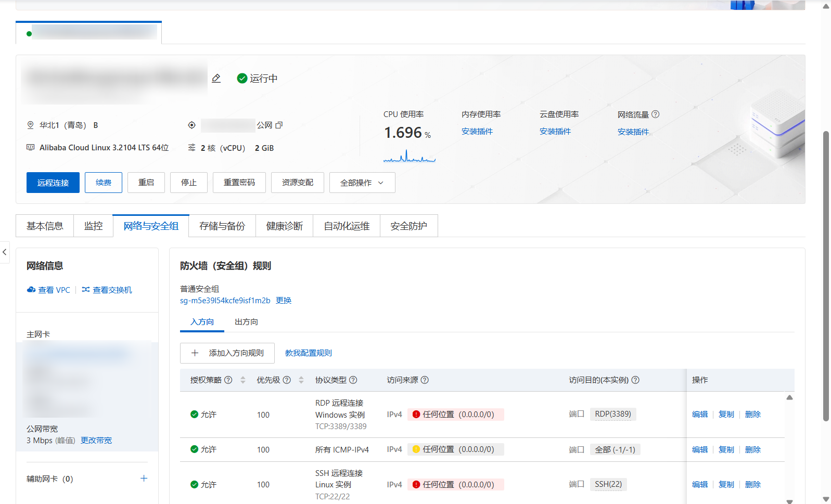Open 教我配置规则 link
This screenshot has height=504, width=831.
[x=309, y=353]
